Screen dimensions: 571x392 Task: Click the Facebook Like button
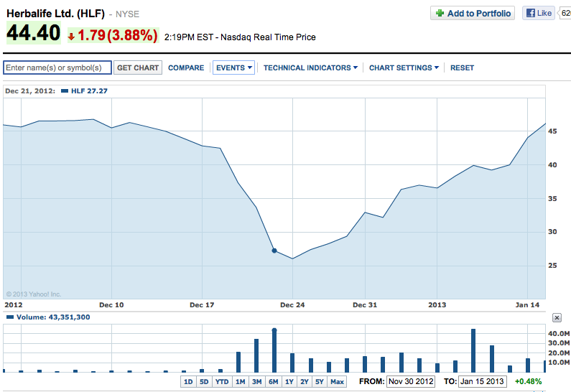point(539,13)
